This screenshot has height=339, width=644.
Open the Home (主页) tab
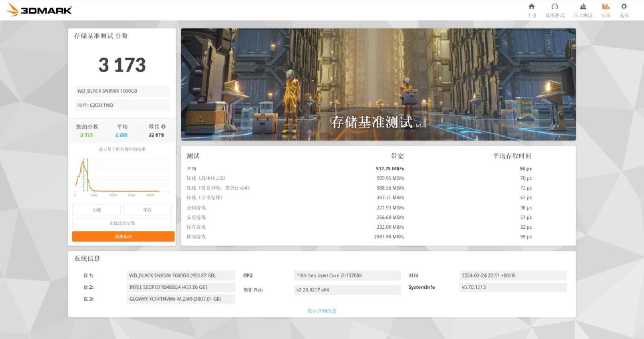click(x=532, y=10)
